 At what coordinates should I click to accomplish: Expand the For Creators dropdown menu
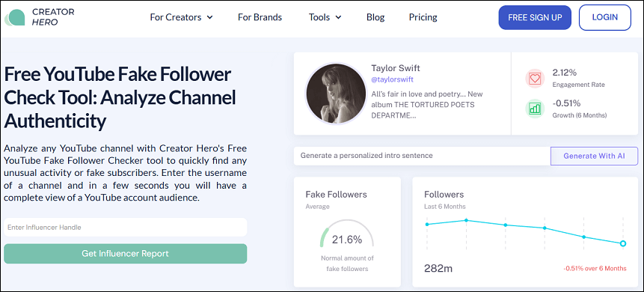pyautogui.click(x=181, y=17)
